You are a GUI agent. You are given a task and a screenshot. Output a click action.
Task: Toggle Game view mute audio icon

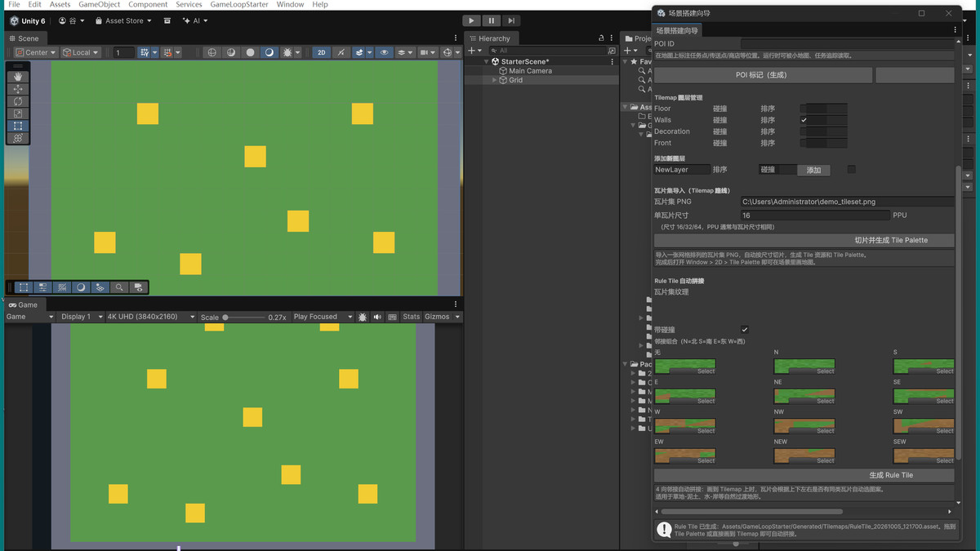click(x=377, y=317)
